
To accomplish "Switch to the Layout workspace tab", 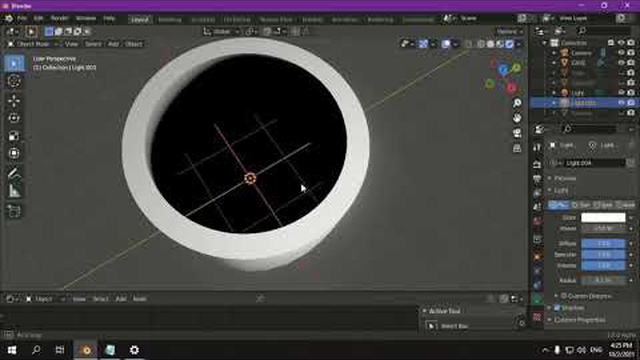I will (140, 19).
